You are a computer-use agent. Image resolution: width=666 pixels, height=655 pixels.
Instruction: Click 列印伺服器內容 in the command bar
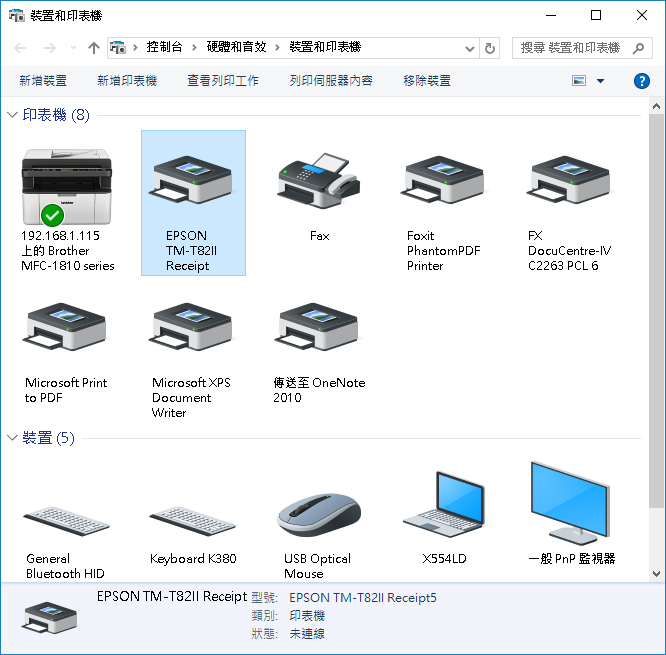click(331, 81)
